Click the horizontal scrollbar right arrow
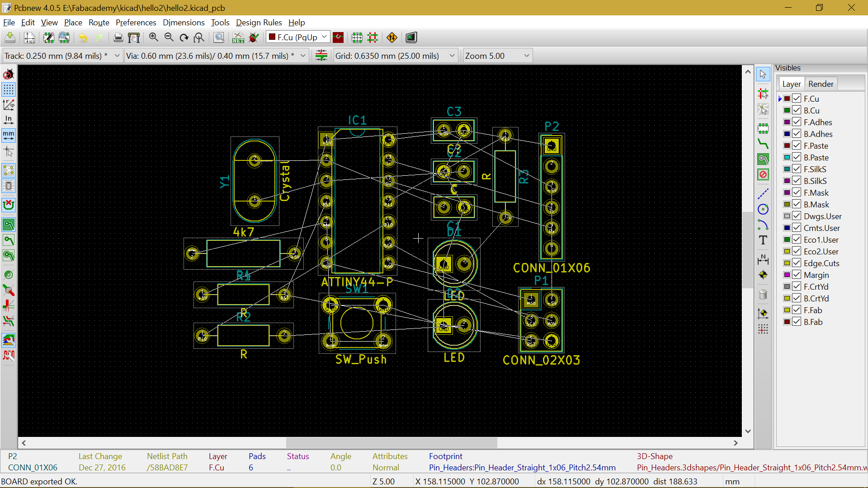Viewport: 868px width, 488px height. point(736,443)
